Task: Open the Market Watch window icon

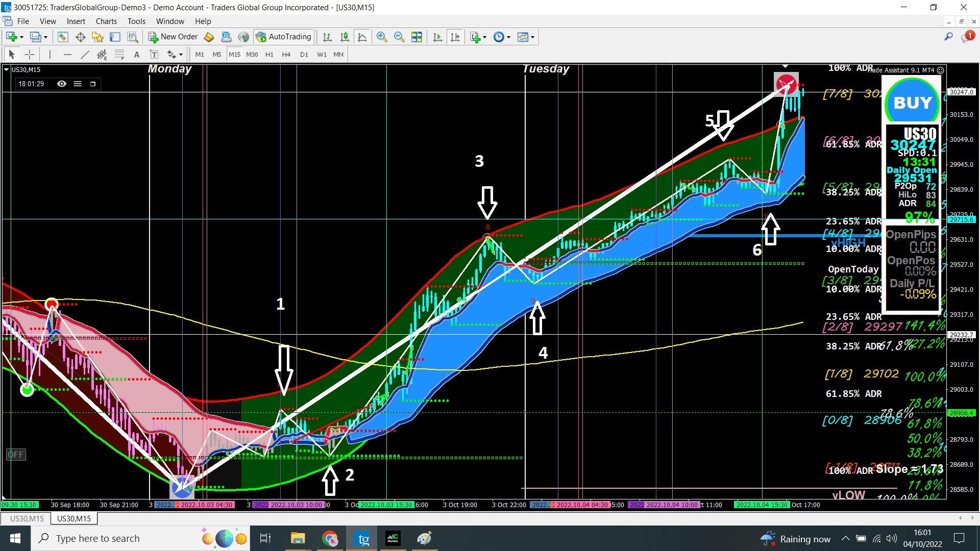Action: pos(63,37)
